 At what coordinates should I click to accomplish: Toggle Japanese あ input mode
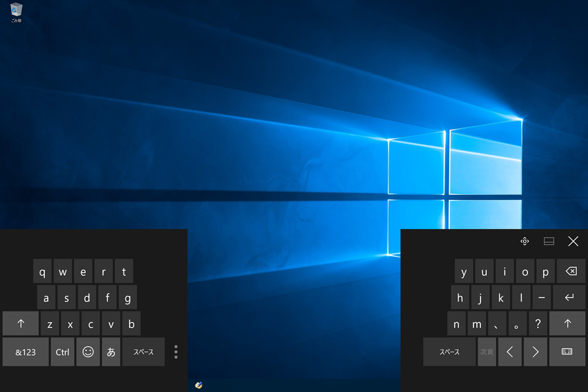111,352
